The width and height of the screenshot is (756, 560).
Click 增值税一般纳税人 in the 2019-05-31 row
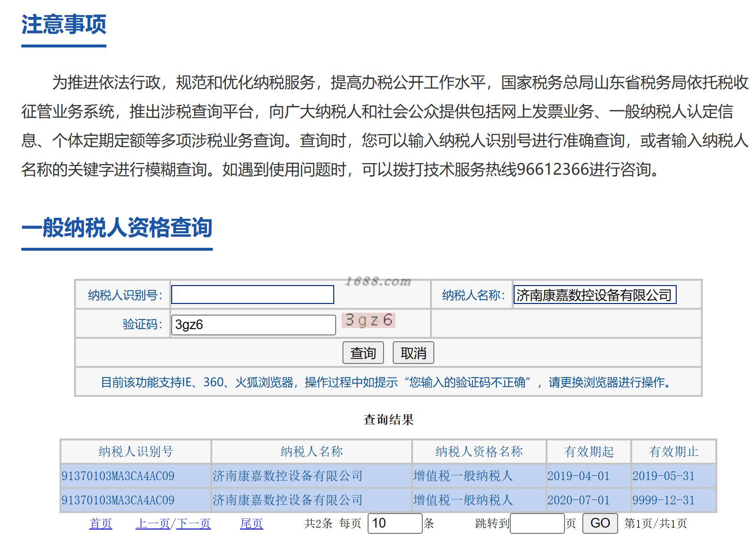(463, 476)
